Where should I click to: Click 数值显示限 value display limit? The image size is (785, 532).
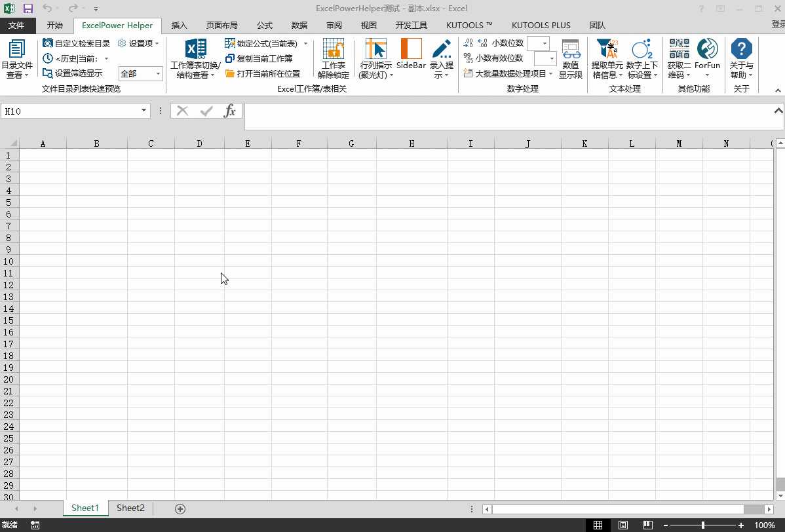570,59
